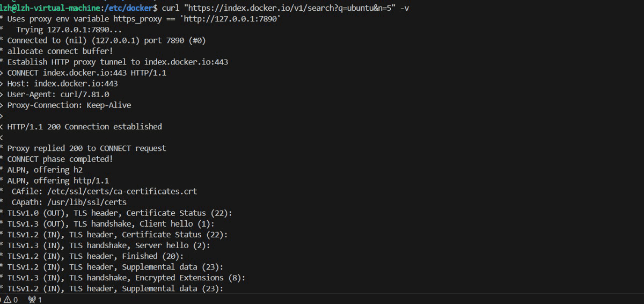Click the 'CONNECT phase completed!' line
Screen dimensions: 644x304
click(60, 159)
